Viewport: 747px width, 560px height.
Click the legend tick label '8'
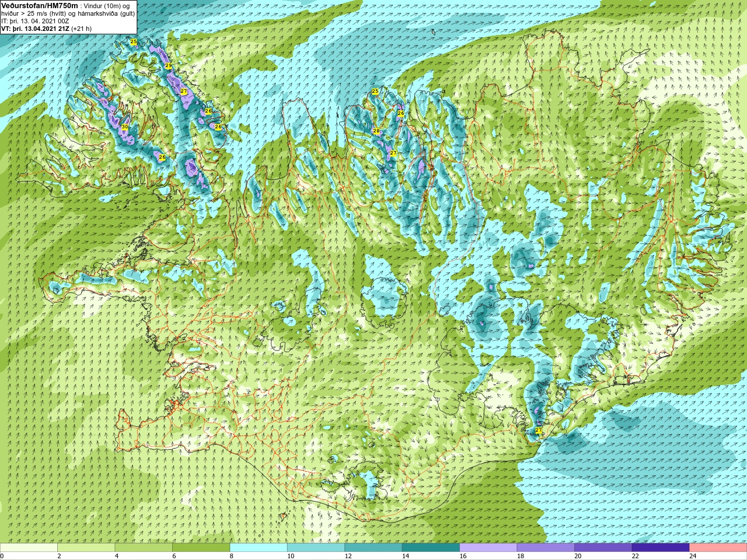pos(232,556)
